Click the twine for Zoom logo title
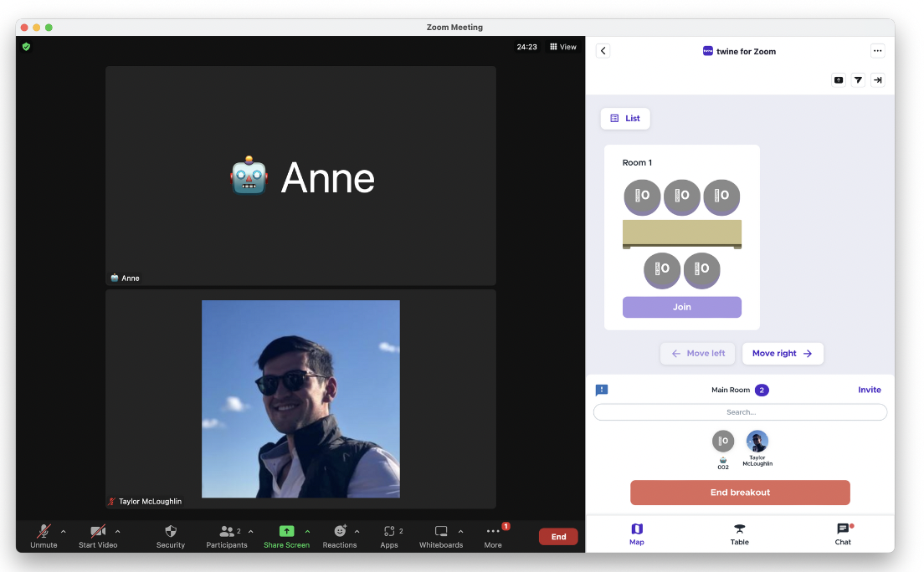 pyautogui.click(x=739, y=51)
